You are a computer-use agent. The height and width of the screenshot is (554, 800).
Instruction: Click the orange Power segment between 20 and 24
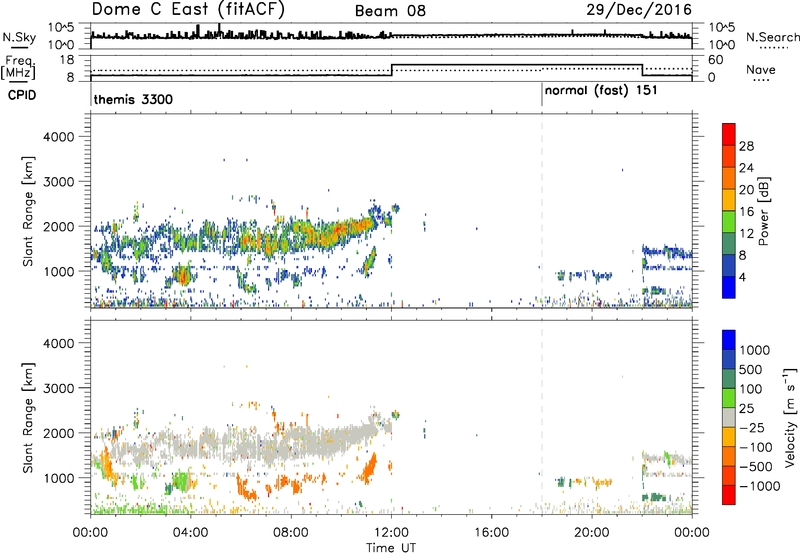click(x=729, y=178)
